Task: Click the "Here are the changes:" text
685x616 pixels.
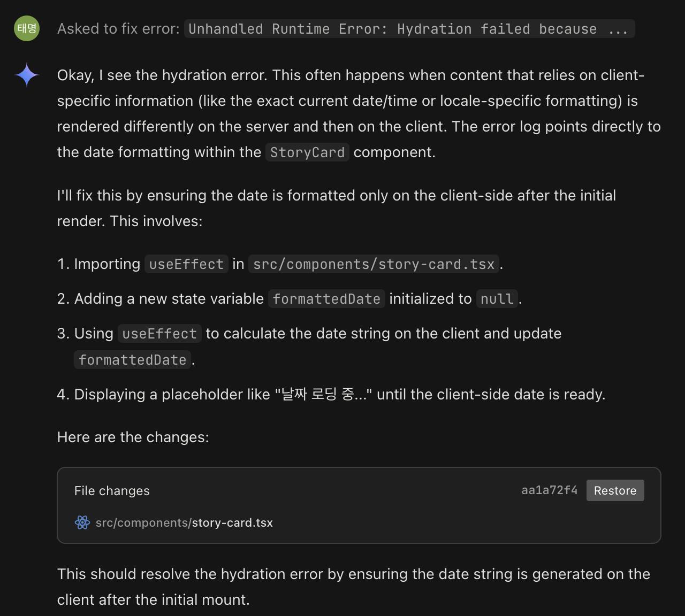Action: [x=133, y=437]
